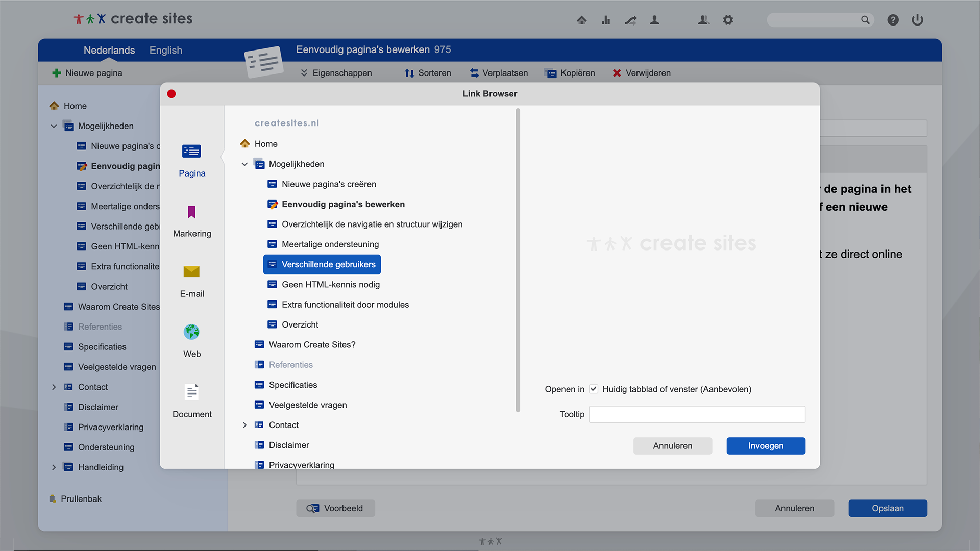Expand Handleiding in left sidebar
The height and width of the screenshot is (551, 980).
pos(54,467)
